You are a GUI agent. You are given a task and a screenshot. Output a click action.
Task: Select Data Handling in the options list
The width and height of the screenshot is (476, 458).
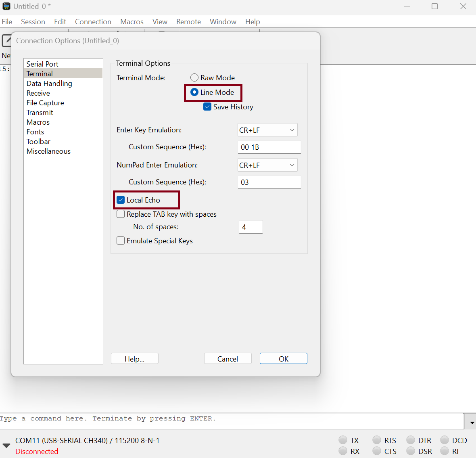(49, 84)
